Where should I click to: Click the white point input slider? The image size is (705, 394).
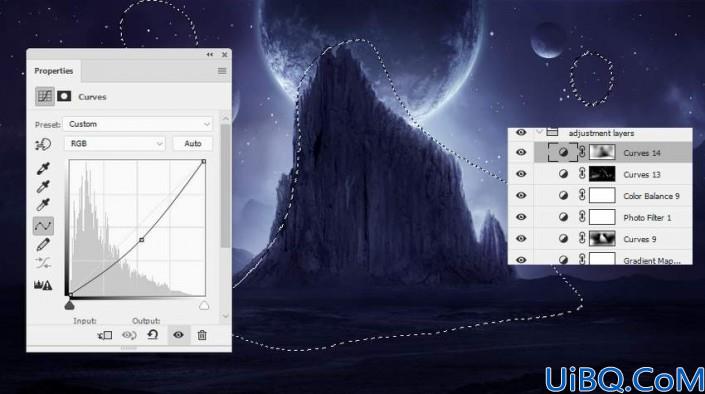(x=204, y=306)
